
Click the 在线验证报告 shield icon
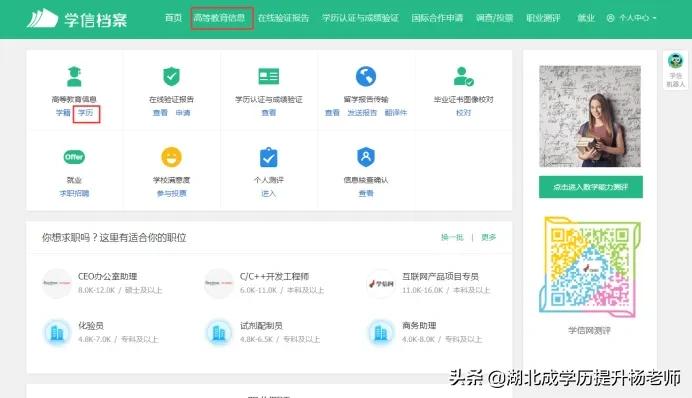(x=171, y=76)
